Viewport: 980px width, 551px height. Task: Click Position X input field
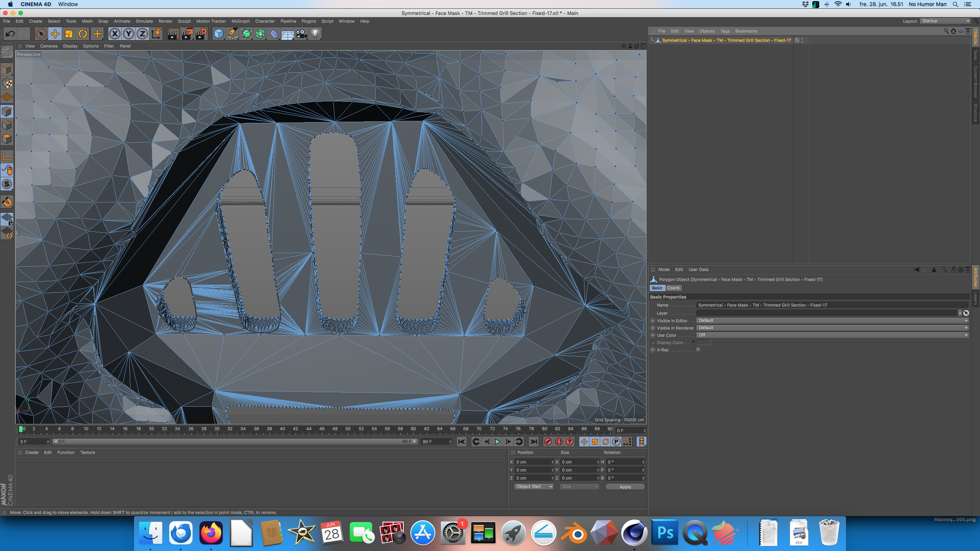(534, 462)
